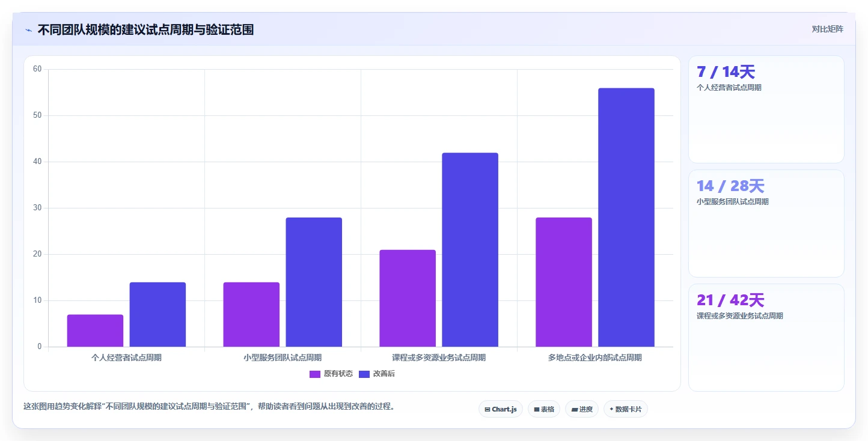The height and width of the screenshot is (441, 868).
Task: Click the y-axis value 10
Action: tap(37, 300)
